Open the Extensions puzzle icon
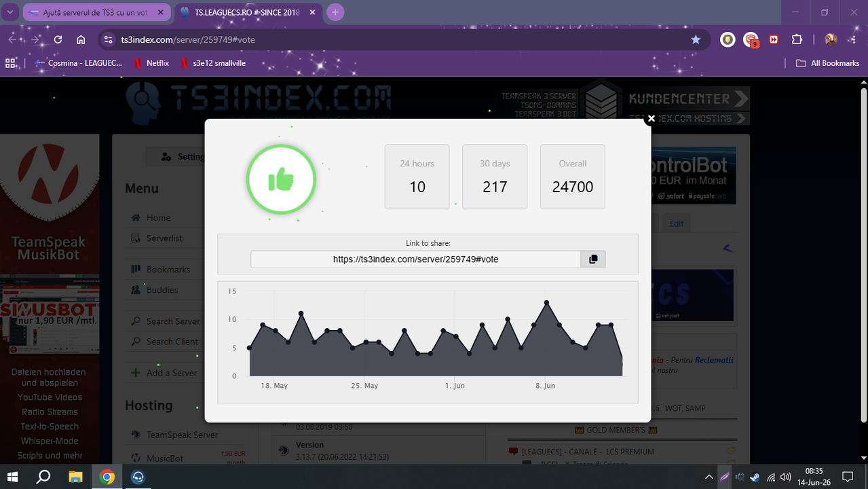The width and height of the screenshot is (868, 489). 797,39
